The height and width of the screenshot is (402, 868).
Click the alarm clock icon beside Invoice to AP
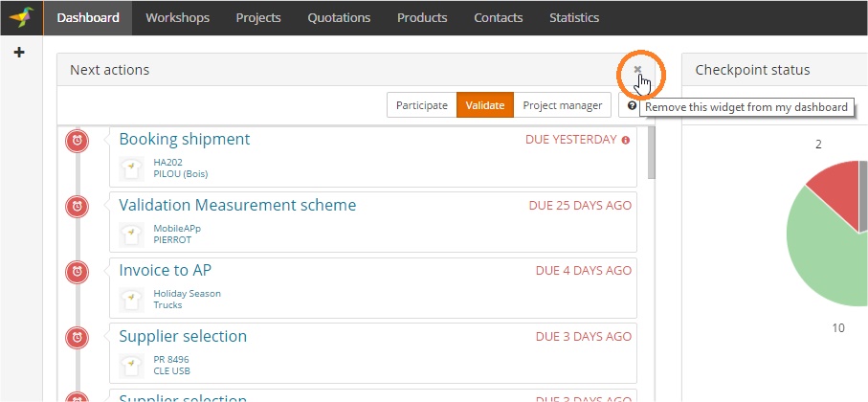[x=78, y=272]
